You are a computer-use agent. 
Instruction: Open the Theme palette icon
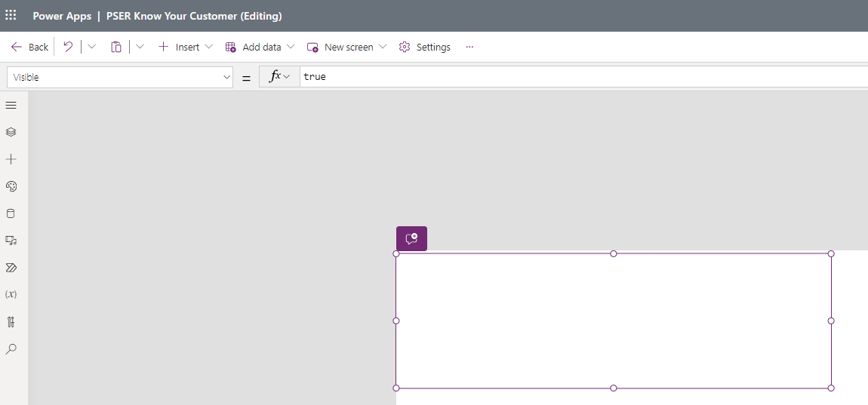11,186
